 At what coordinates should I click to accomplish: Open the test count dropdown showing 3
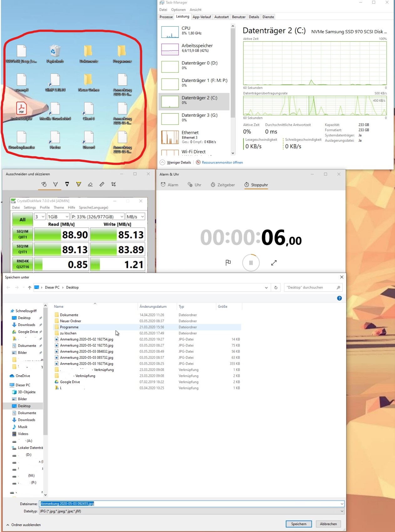click(x=40, y=216)
